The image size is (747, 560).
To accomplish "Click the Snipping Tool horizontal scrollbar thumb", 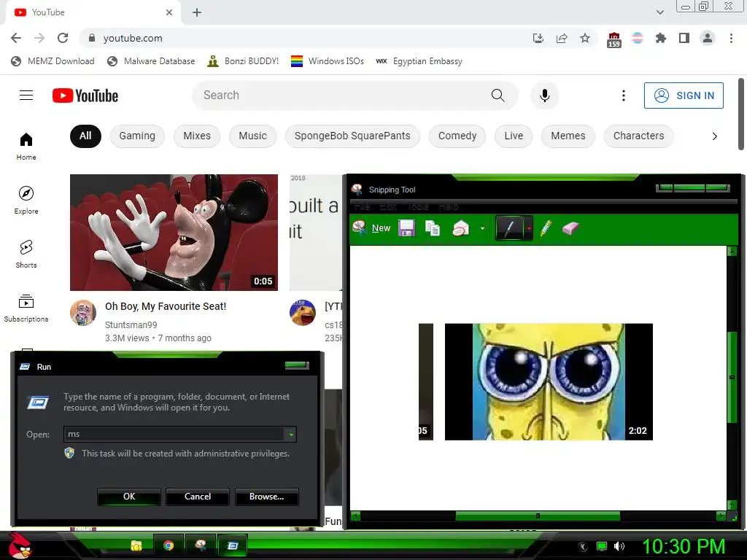I will tap(538, 516).
